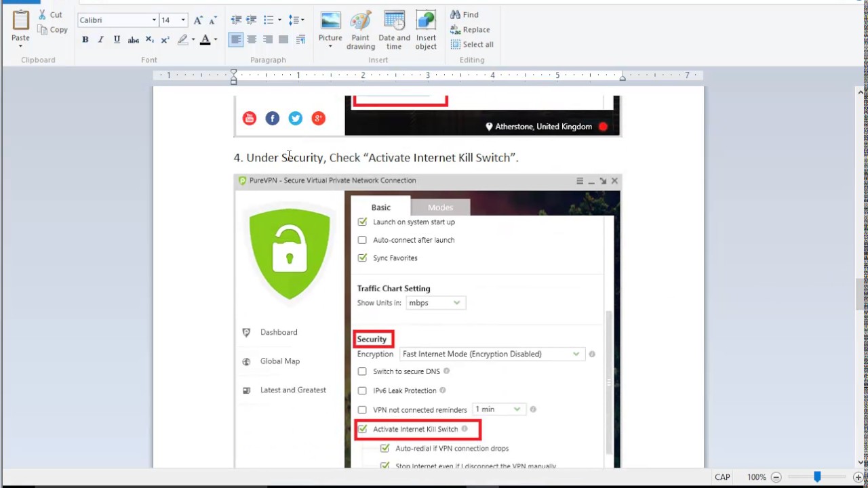
Task: Click the Paste clipboard icon
Action: tap(20, 20)
